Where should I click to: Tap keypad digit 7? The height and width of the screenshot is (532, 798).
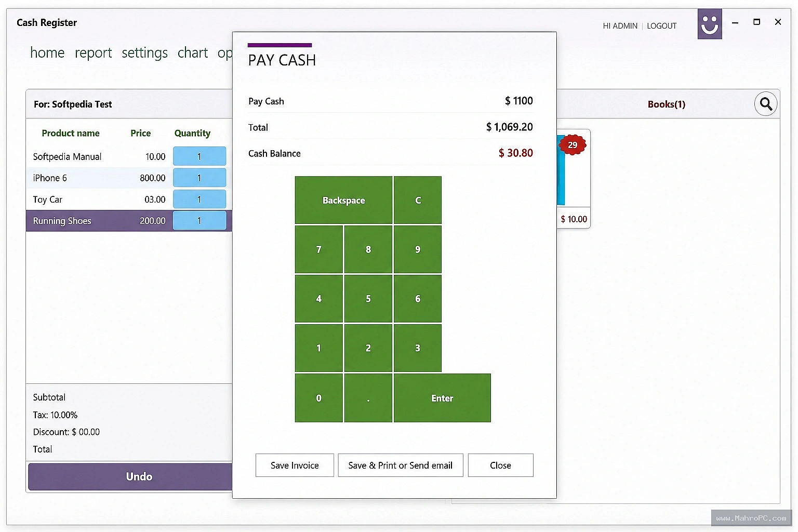pyautogui.click(x=319, y=249)
